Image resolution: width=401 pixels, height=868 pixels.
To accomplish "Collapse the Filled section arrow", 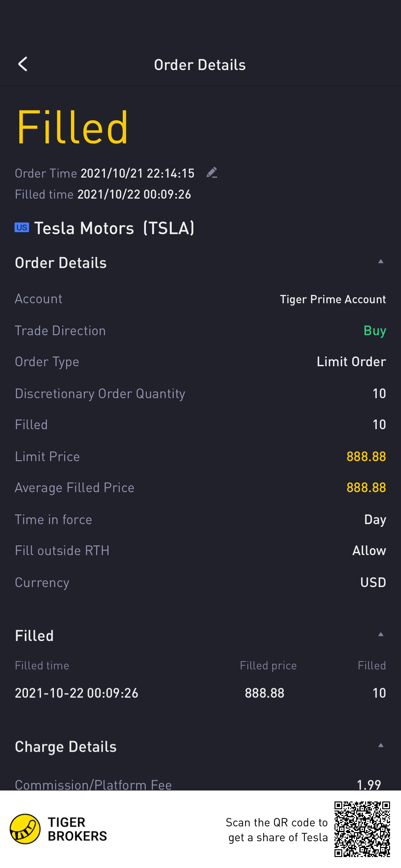I will pyautogui.click(x=381, y=635).
